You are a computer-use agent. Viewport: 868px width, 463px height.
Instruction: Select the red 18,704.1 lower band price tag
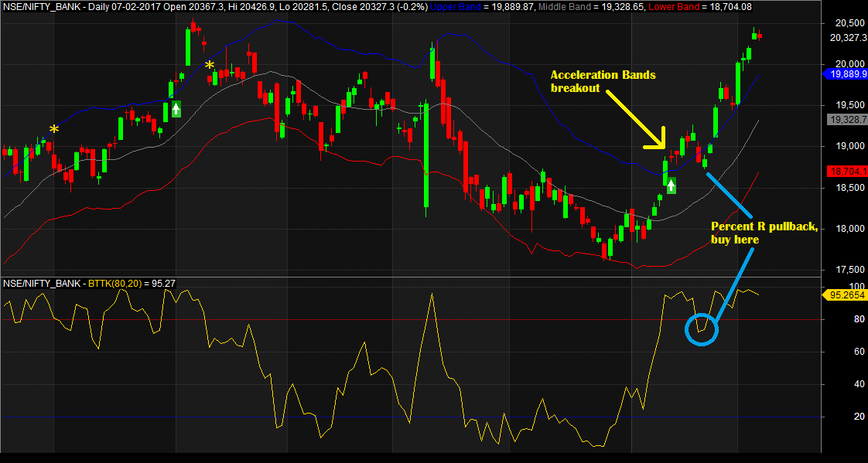847,172
